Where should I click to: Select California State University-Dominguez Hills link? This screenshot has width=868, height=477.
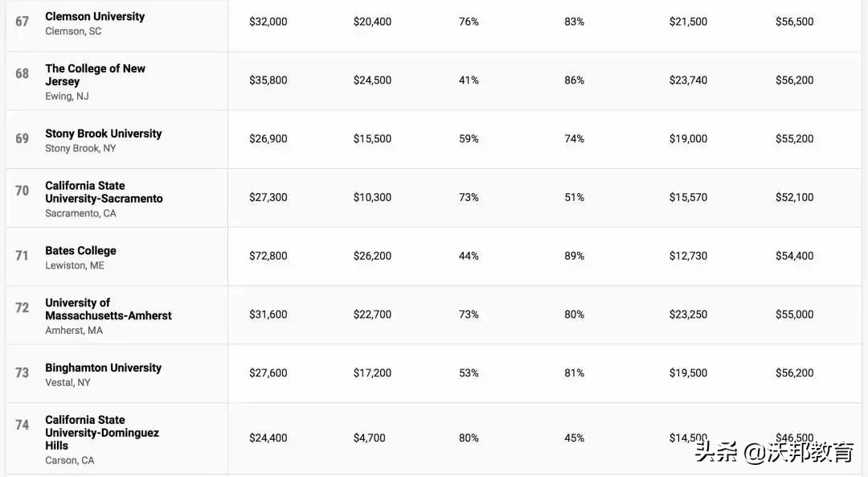[x=101, y=433]
